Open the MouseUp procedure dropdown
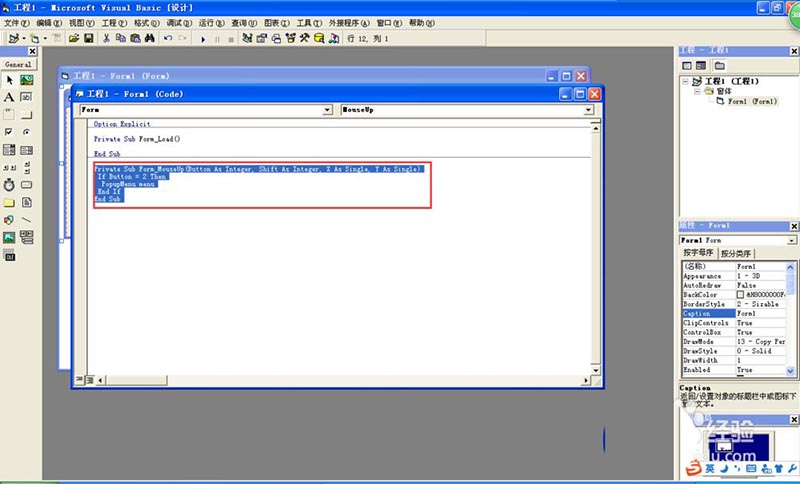 589,110
